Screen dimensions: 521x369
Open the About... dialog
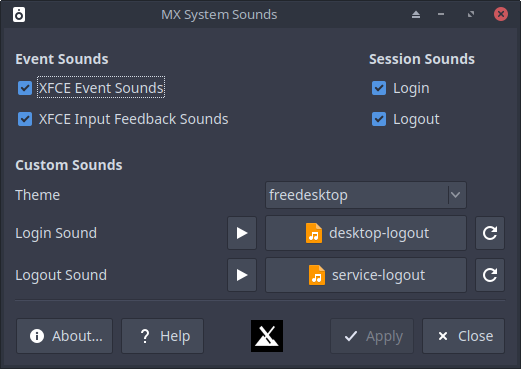[x=65, y=336]
